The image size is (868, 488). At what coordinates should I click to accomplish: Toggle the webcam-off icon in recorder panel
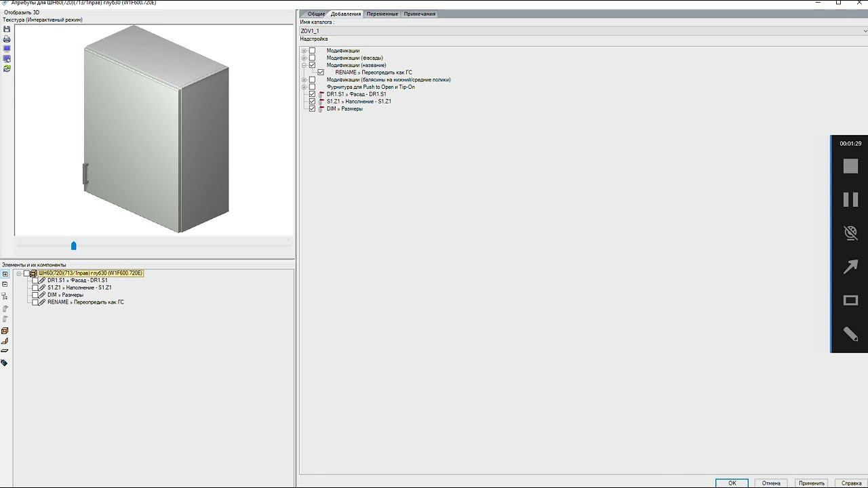(x=850, y=233)
